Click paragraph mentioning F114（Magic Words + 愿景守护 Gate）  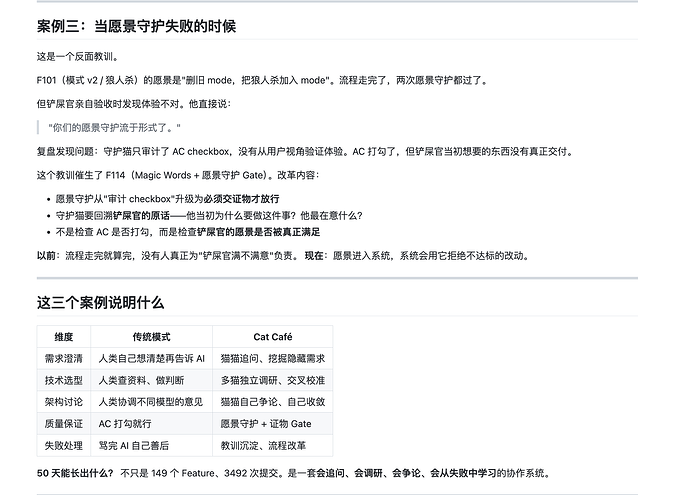(x=178, y=175)
